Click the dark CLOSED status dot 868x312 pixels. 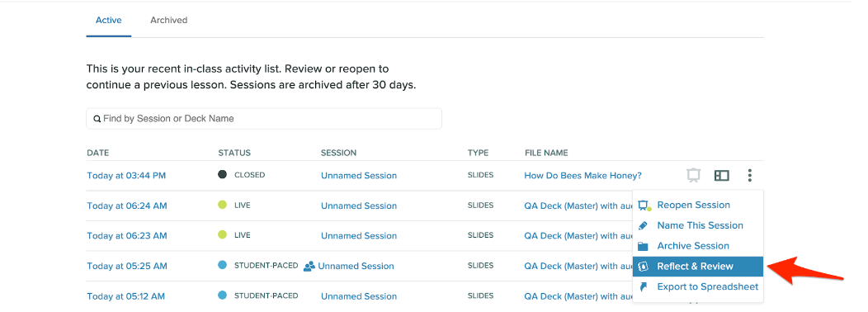[223, 174]
